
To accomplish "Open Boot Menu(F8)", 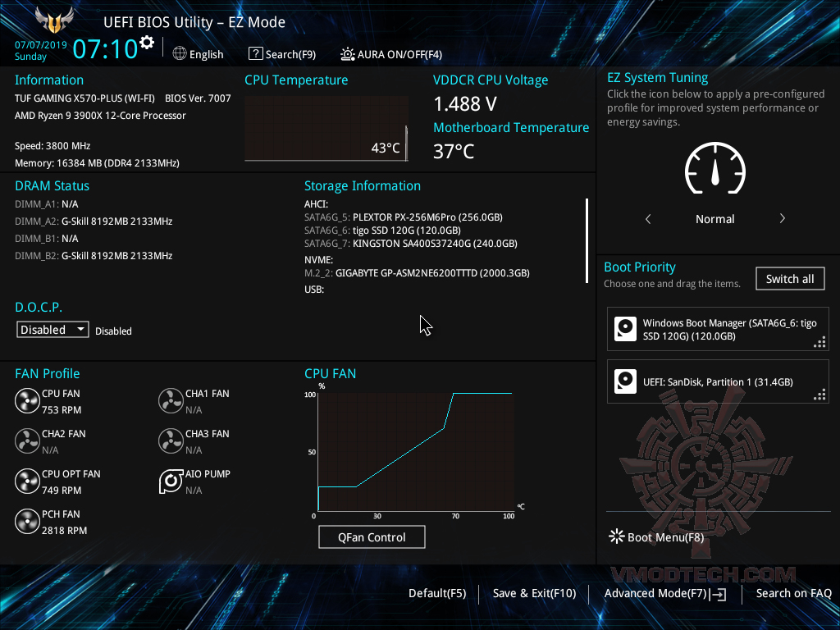I will click(657, 536).
